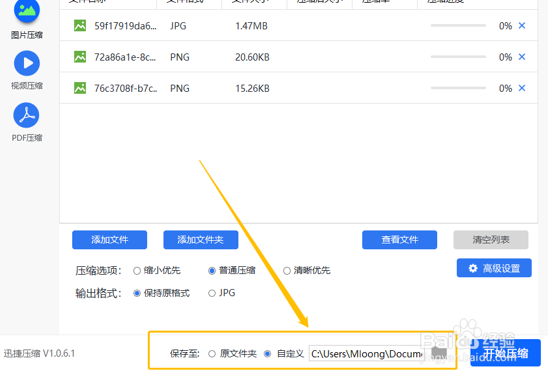Viewport: 548px width, 377px height.
Task: Click the 0% value of the 76c3708f-b7c row
Action: point(505,88)
